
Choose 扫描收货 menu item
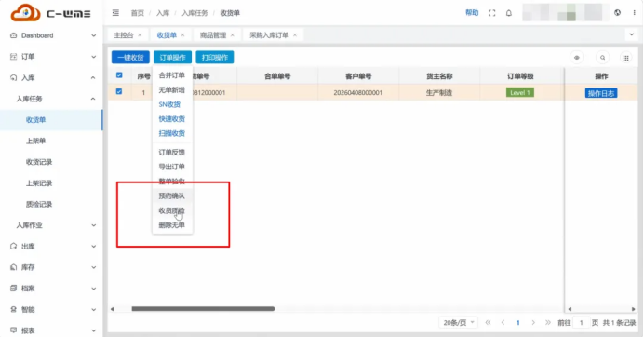point(171,133)
